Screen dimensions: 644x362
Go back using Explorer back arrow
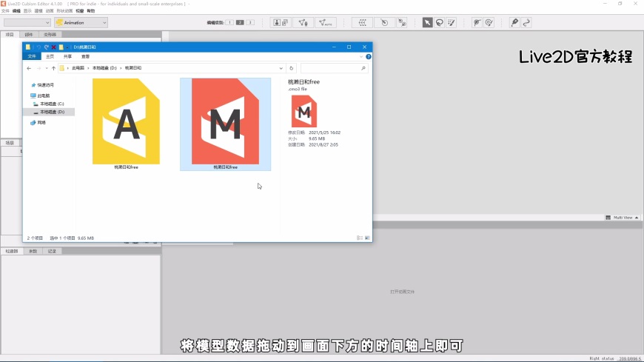click(x=29, y=68)
